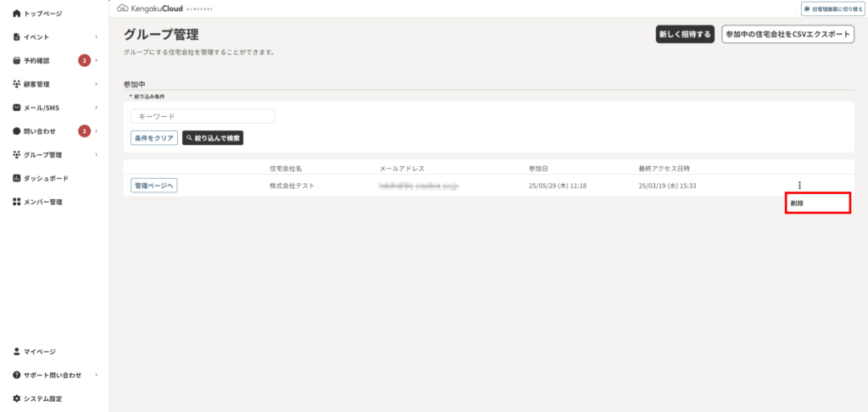Image resolution: width=868 pixels, height=412 pixels.
Task: Expand the グループ管理 sidebar chevron
Action: click(x=97, y=155)
